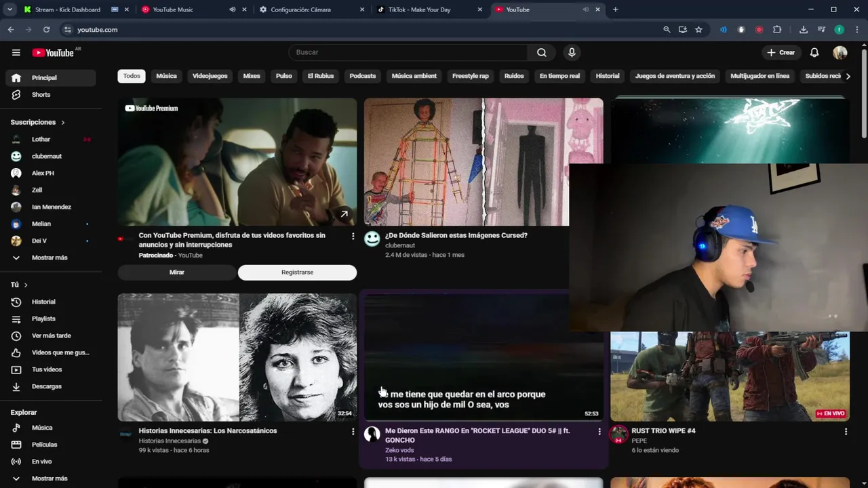Image resolution: width=868 pixels, height=488 pixels.
Task: Open the Crear dropdown button
Action: 781,52
